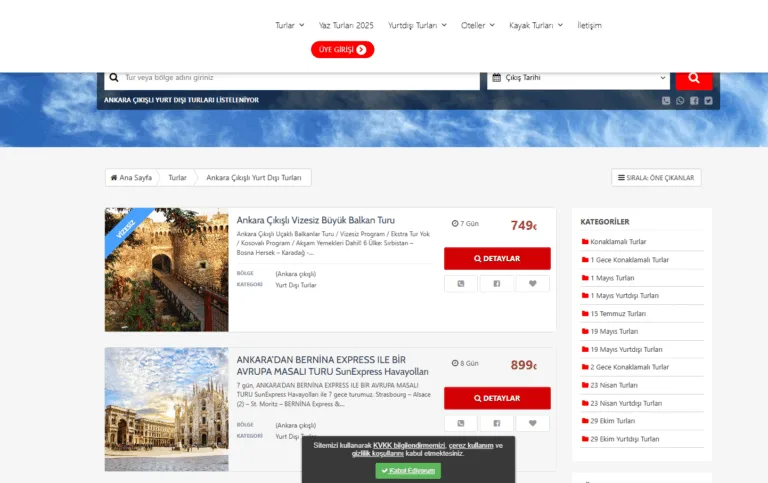This screenshot has width=768, height=483.
Task: Click the magnifier icon in search field
Action: point(114,77)
